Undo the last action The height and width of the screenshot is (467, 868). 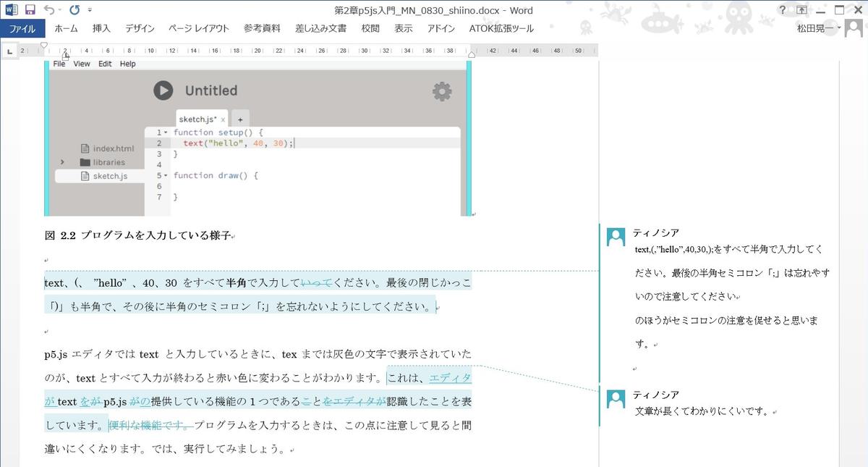48,10
